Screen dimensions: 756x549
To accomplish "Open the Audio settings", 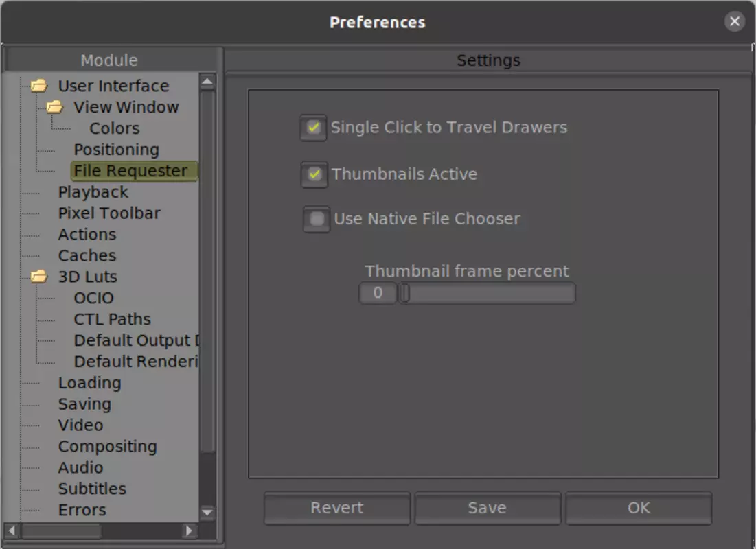I will click(80, 467).
